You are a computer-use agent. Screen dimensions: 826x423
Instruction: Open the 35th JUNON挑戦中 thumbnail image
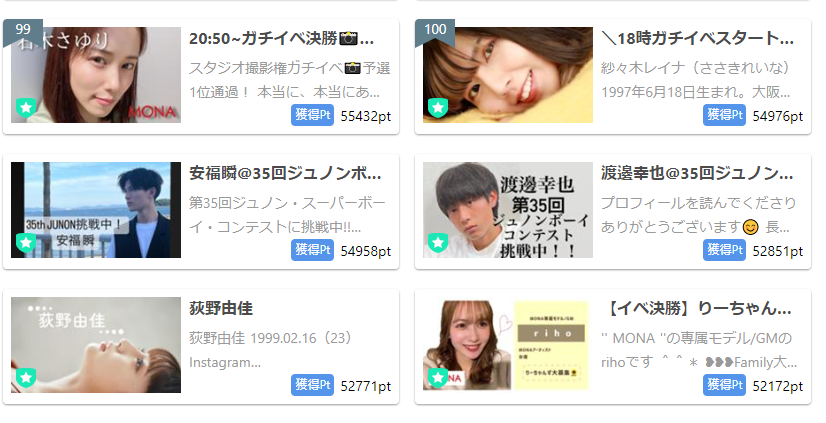coord(96,210)
